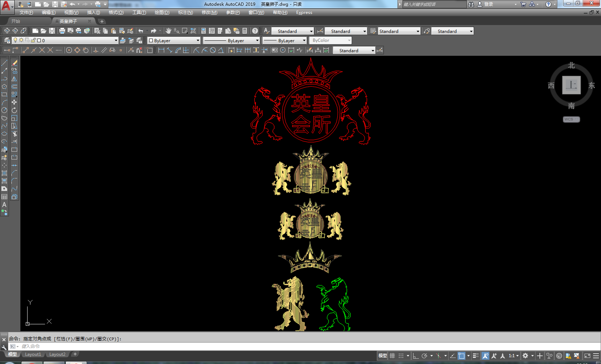The image size is (601, 364).
Task: Click the Help question mark toolbar icon
Action: pos(255,31)
